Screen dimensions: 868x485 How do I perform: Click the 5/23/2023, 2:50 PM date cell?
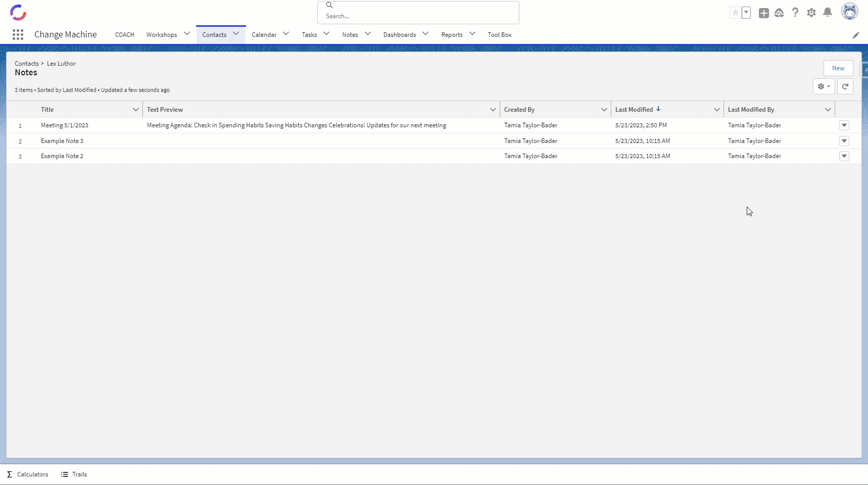click(641, 125)
